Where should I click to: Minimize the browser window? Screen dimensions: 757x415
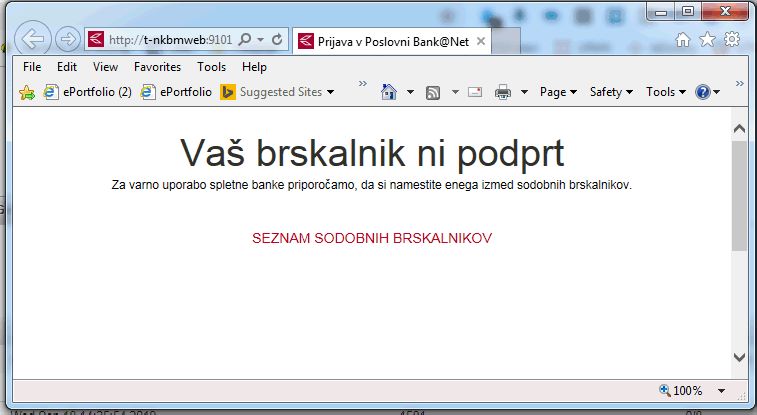pos(661,12)
